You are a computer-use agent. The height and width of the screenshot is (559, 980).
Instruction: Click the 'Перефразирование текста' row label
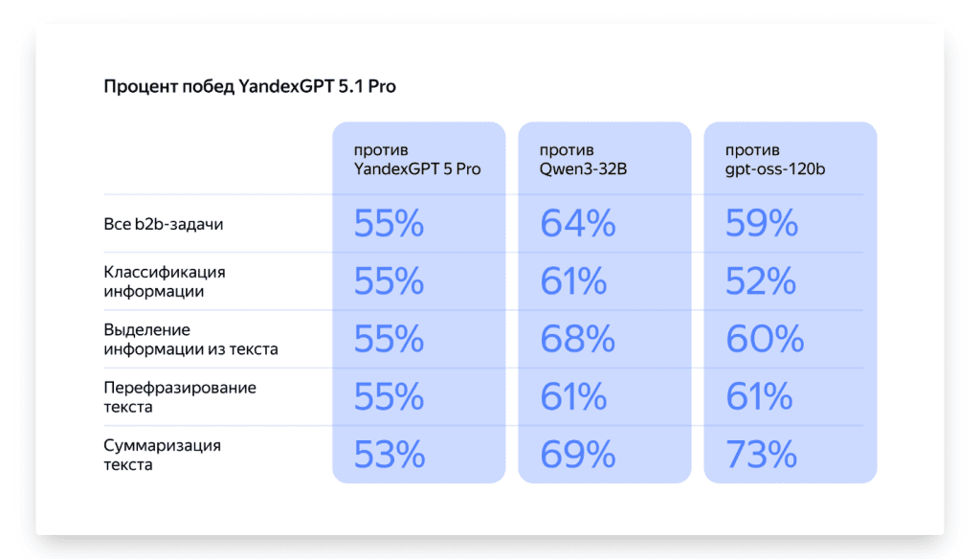click(x=180, y=397)
